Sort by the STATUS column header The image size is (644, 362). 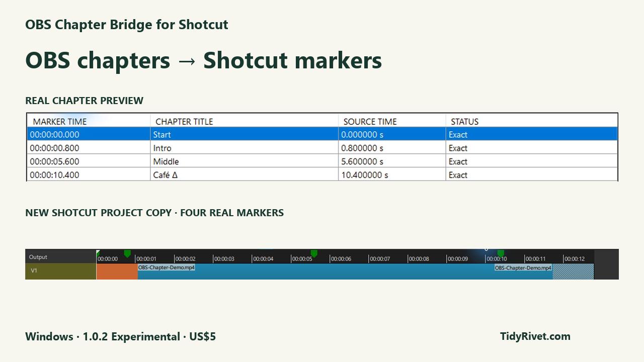click(x=531, y=121)
